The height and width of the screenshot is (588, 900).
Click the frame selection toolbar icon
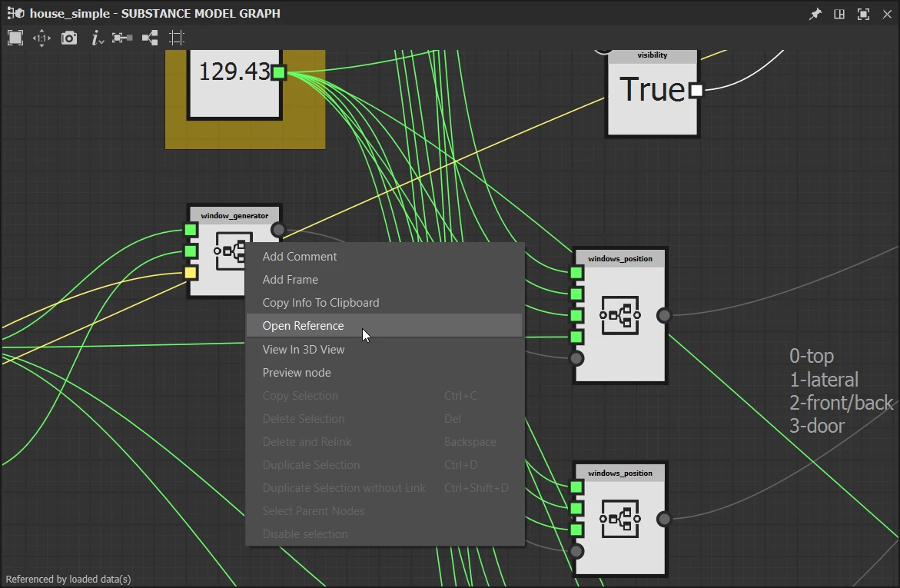pos(177,38)
